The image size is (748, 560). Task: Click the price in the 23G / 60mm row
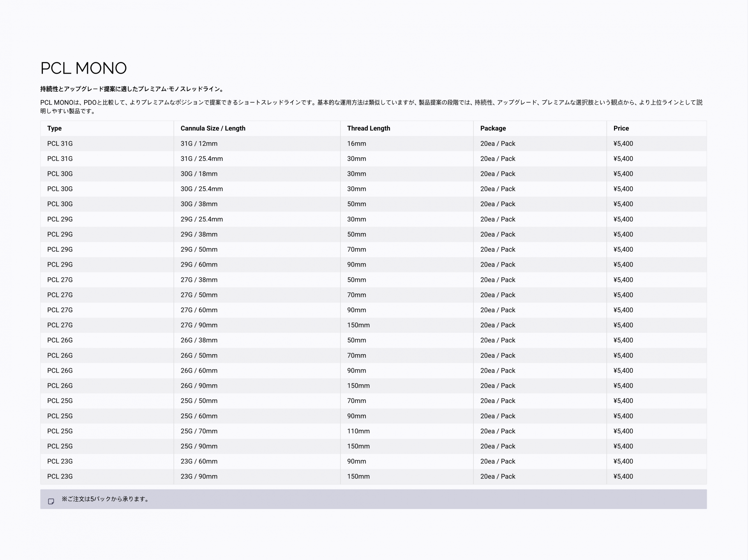[x=656, y=461]
